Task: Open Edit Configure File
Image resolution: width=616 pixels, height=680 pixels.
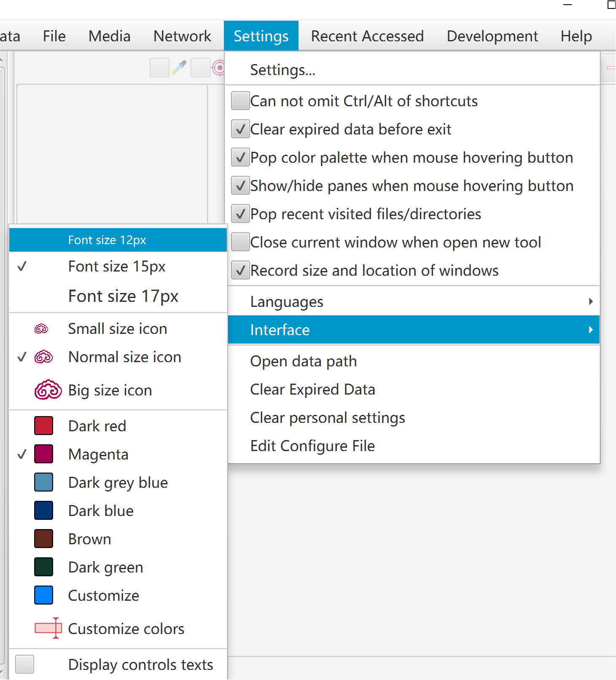Action: (312, 446)
